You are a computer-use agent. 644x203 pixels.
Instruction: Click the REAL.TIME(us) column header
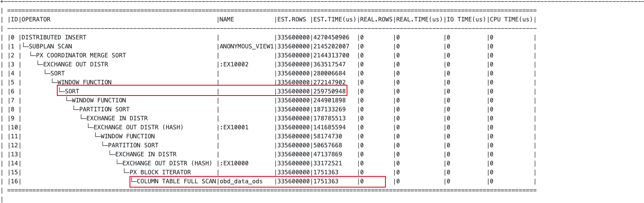(420, 19)
